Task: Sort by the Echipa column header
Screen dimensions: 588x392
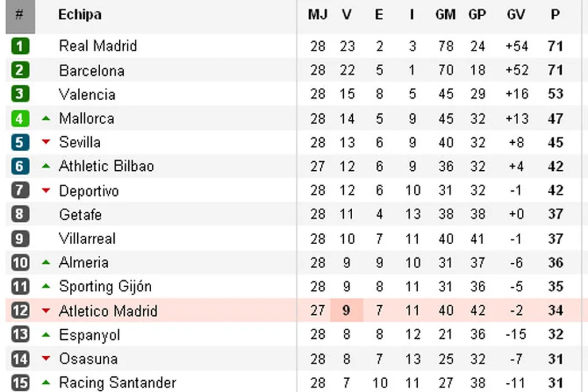Action: point(80,15)
